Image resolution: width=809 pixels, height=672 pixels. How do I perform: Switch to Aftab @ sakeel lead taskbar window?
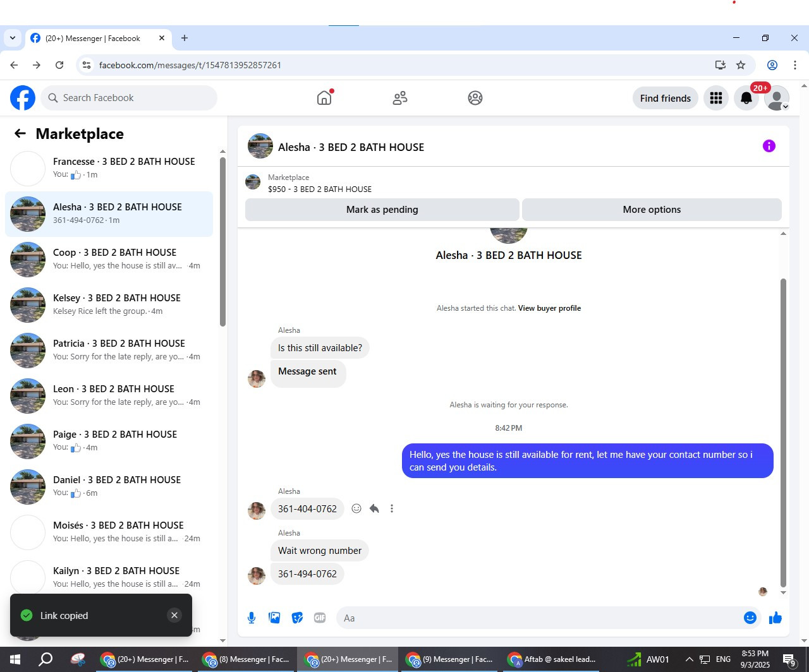pos(551,659)
